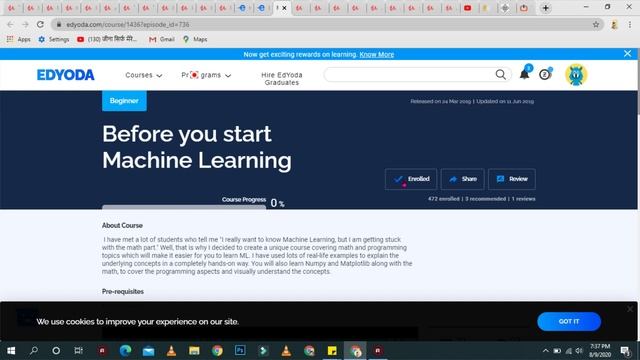Accept cookies with GOT IT button
640x360 pixels.
coord(569,322)
